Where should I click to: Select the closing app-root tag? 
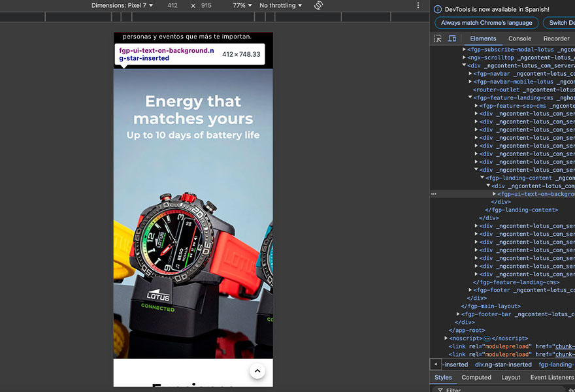pos(467,331)
